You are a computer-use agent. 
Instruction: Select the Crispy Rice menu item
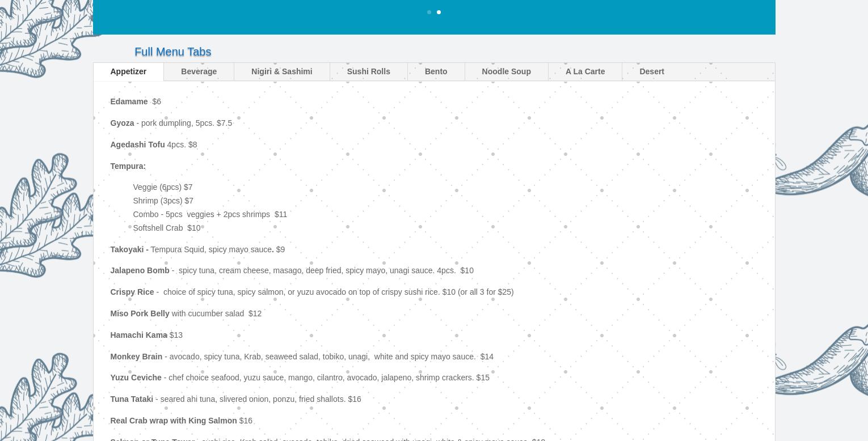point(311,292)
